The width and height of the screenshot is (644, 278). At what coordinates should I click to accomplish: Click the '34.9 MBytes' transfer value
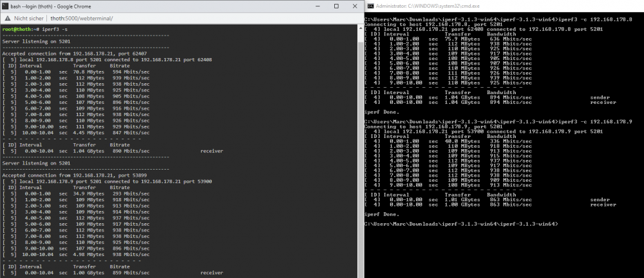(89, 194)
